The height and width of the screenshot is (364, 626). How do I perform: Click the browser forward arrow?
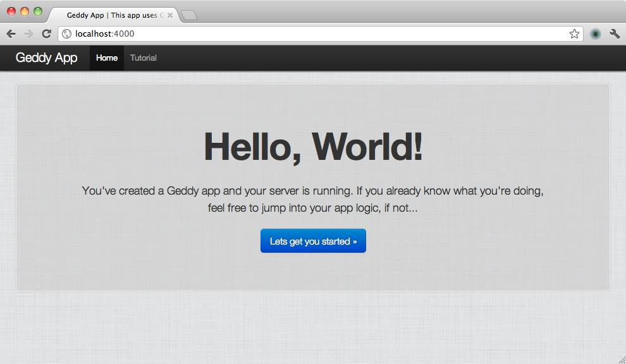tap(28, 34)
